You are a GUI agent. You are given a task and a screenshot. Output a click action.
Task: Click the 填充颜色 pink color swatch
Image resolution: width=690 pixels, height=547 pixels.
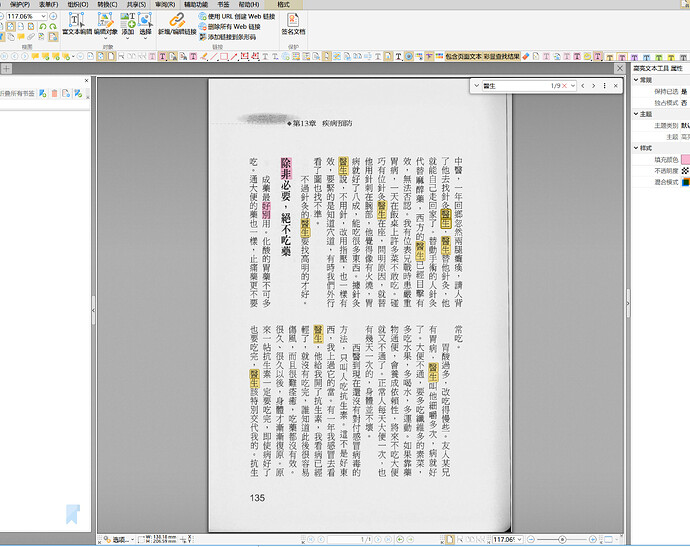click(685, 159)
